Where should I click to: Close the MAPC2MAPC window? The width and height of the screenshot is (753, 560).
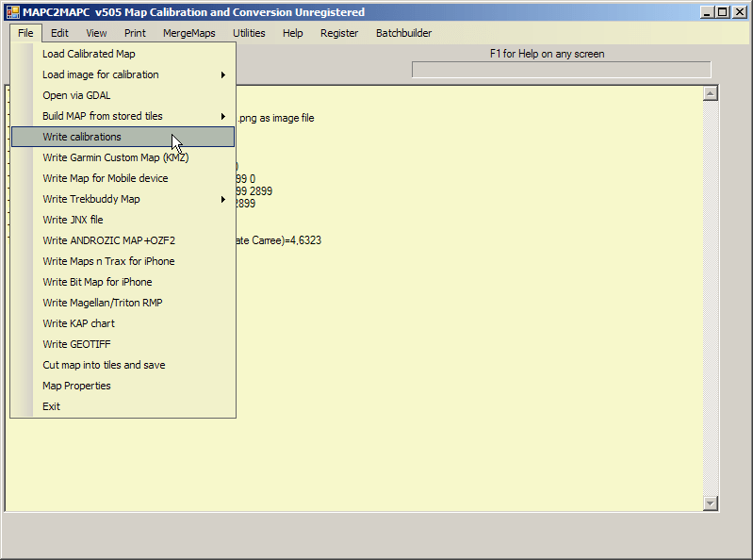click(x=740, y=12)
